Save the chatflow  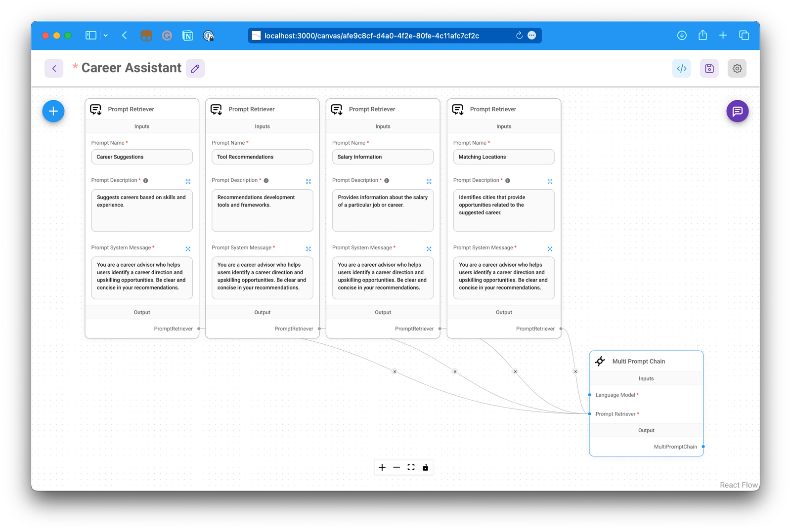point(709,68)
